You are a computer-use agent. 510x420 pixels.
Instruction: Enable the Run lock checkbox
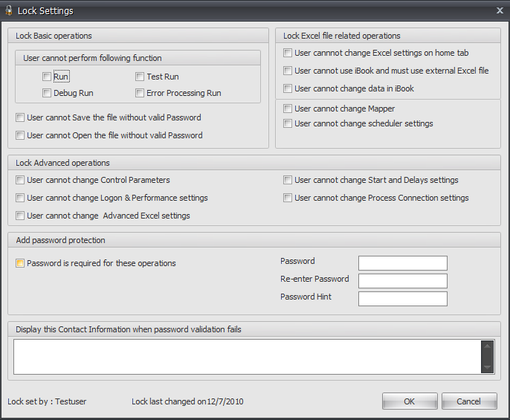(x=47, y=77)
